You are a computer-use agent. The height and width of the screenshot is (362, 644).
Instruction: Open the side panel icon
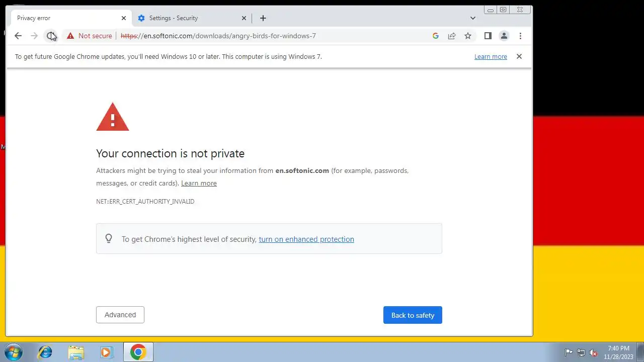point(488,36)
